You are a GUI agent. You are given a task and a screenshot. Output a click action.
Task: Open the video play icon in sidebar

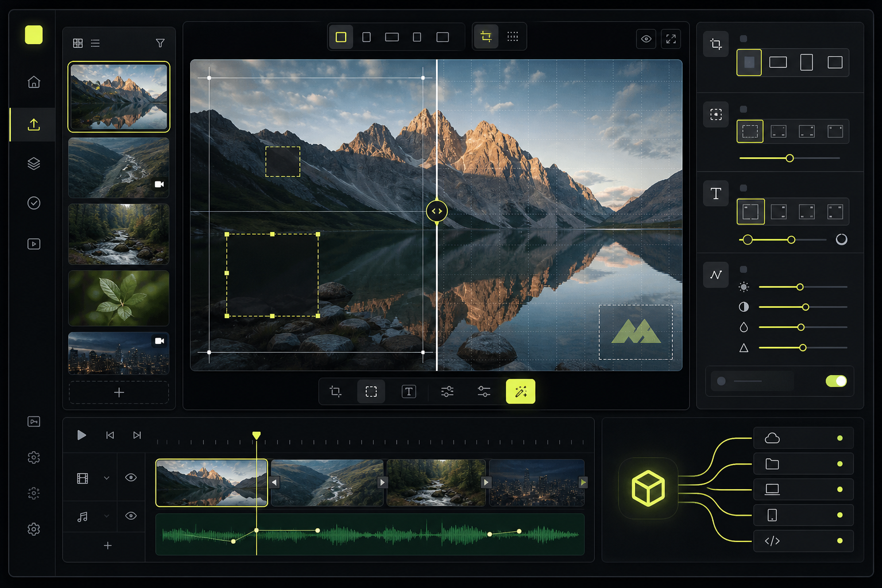tap(34, 244)
